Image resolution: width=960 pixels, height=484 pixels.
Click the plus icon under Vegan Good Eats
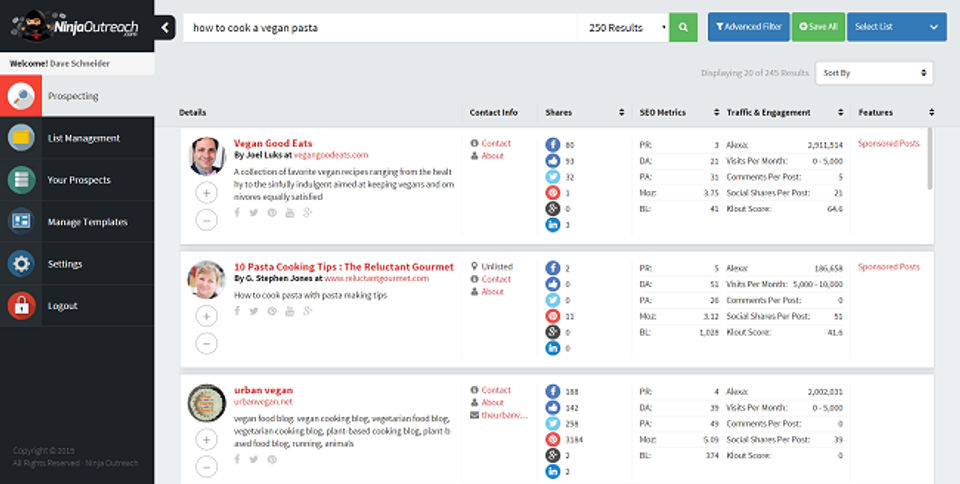coord(207,194)
